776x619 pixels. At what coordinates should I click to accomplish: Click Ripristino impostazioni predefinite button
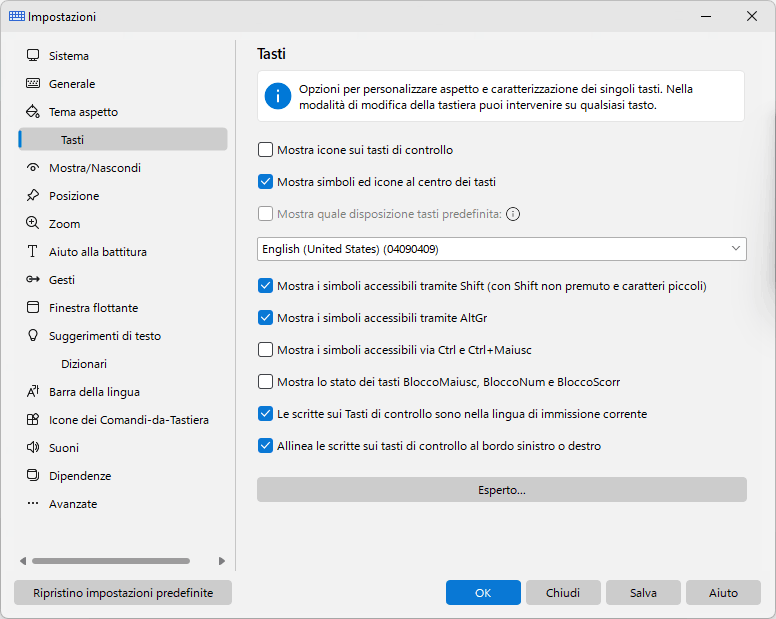click(123, 592)
